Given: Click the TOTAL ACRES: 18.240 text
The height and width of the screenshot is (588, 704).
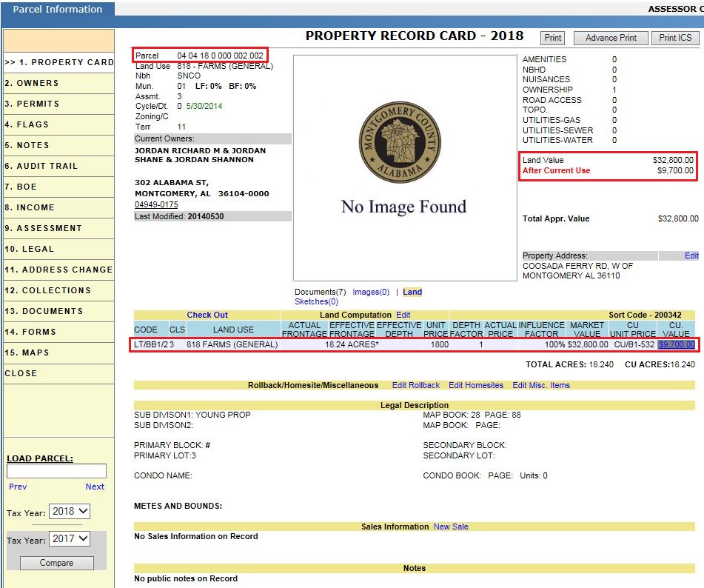Looking at the screenshot, I should click(x=569, y=364).
